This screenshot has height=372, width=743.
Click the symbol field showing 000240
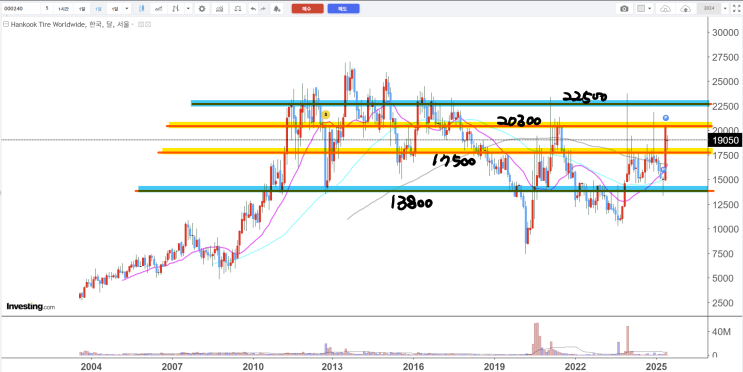21,9
